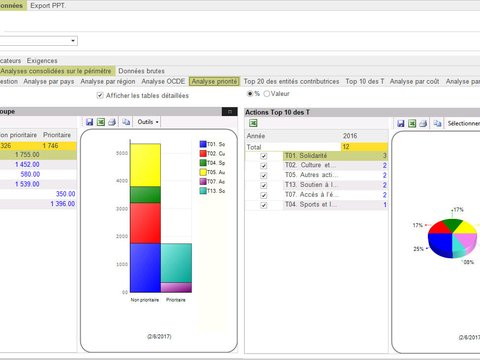This screenshot has width=480, height=360.
Task: Click the 1 539.00 table cell
Action: tap(27, 184)
